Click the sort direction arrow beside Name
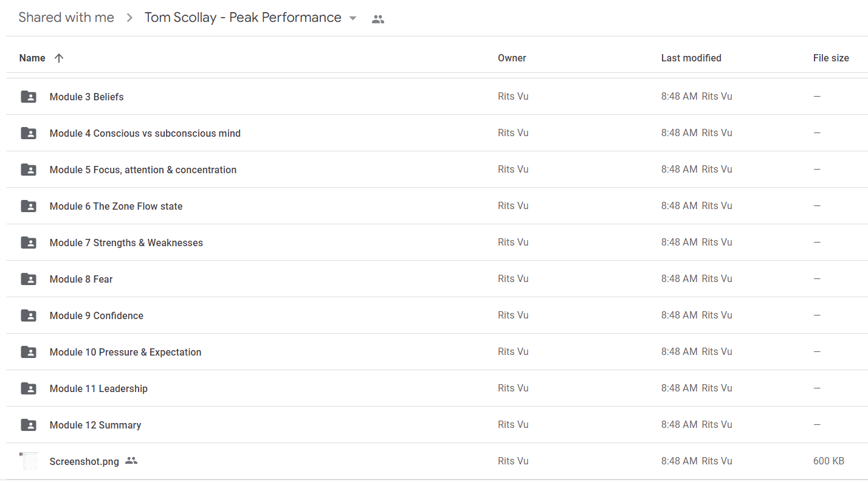The image size is (868, 482). click(x=59, y=58)
